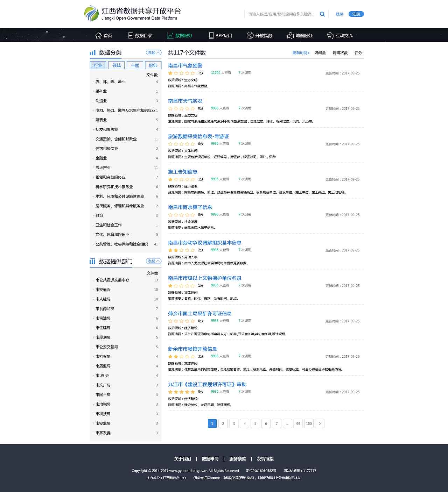Screen dimensions: 448x492
Task: Open the 开放指数 navigation item
Action: 259,35
